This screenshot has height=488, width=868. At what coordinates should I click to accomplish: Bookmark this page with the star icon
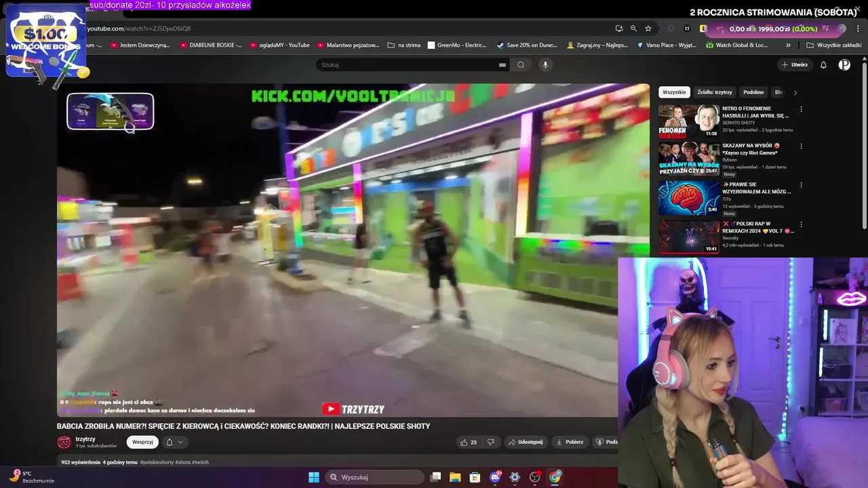point(648,28)
